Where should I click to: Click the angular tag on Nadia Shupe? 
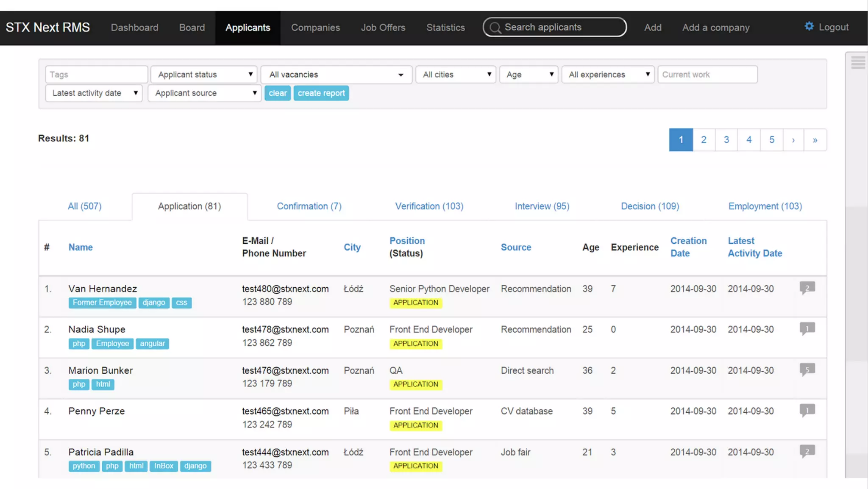click(x=152, y=344)
